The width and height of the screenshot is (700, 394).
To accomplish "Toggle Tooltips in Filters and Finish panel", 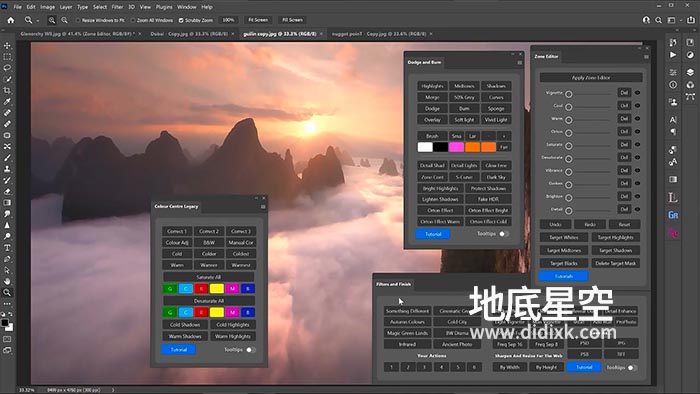I will point(632,368).
